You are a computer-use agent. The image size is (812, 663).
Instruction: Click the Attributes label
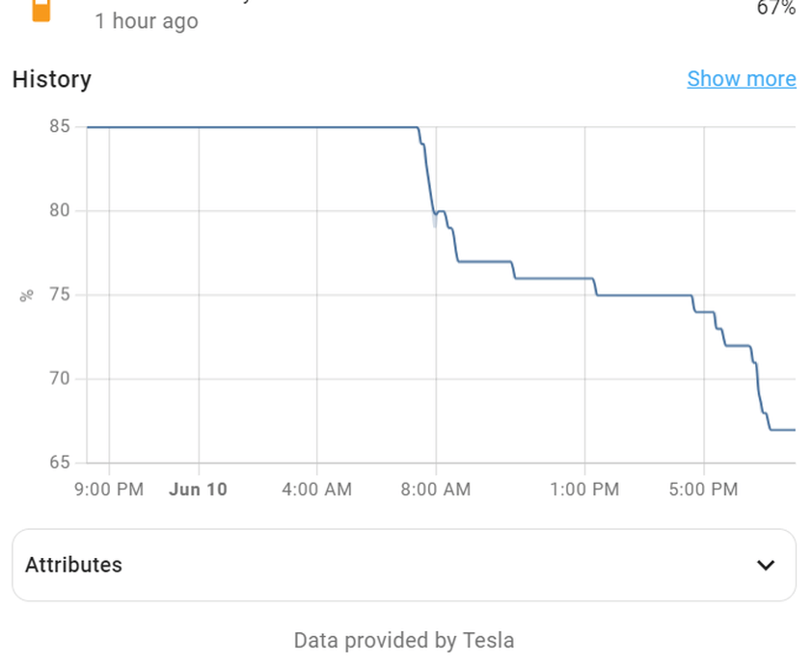tap(73, 565)
